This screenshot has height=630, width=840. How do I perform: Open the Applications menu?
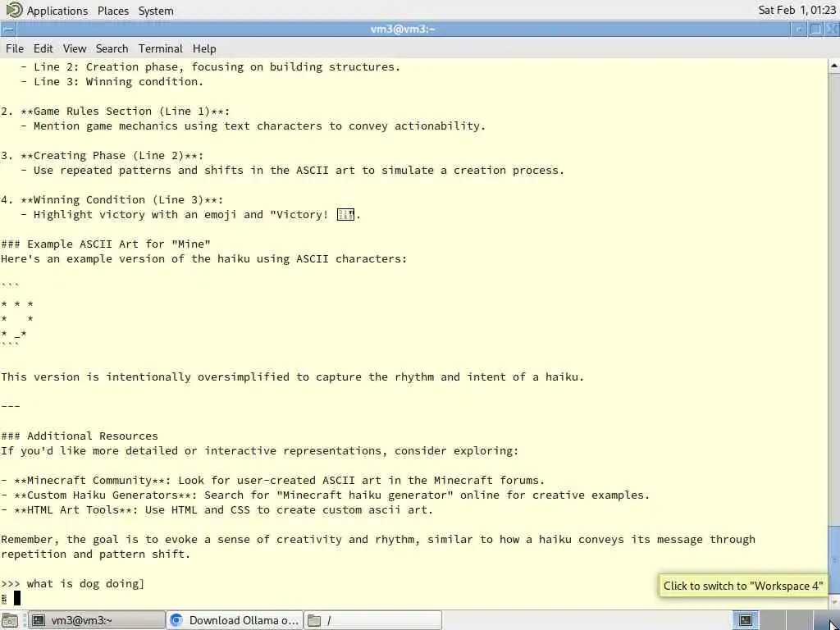click(x=57, y=11)
